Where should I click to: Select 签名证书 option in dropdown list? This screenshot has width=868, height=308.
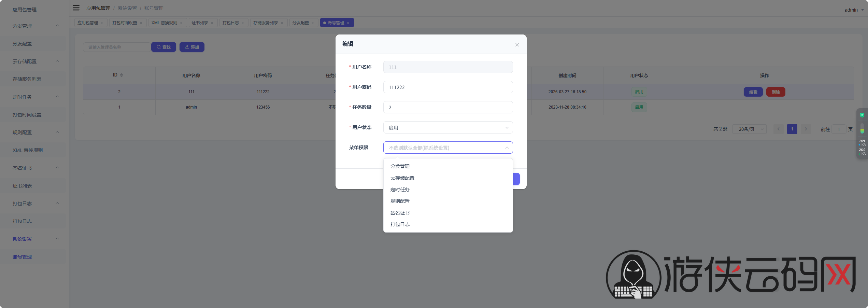pos(400,213)
